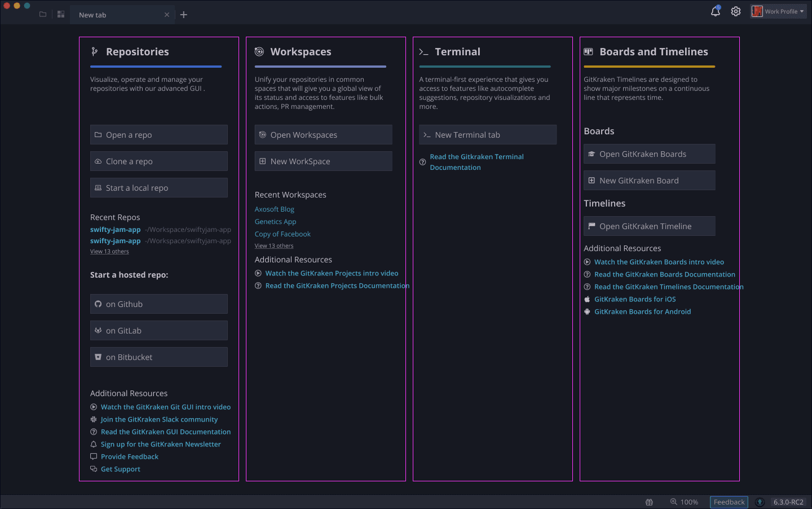Click the Boards and Timelines header icon
Image resolution: width=812 pixels, height=509 pixels.
click(x=588, y=51)
